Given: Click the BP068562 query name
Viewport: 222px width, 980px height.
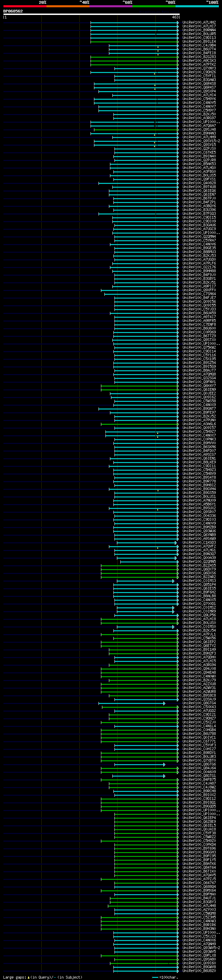Looking at the screenshot, I should [x=13, y=11].
